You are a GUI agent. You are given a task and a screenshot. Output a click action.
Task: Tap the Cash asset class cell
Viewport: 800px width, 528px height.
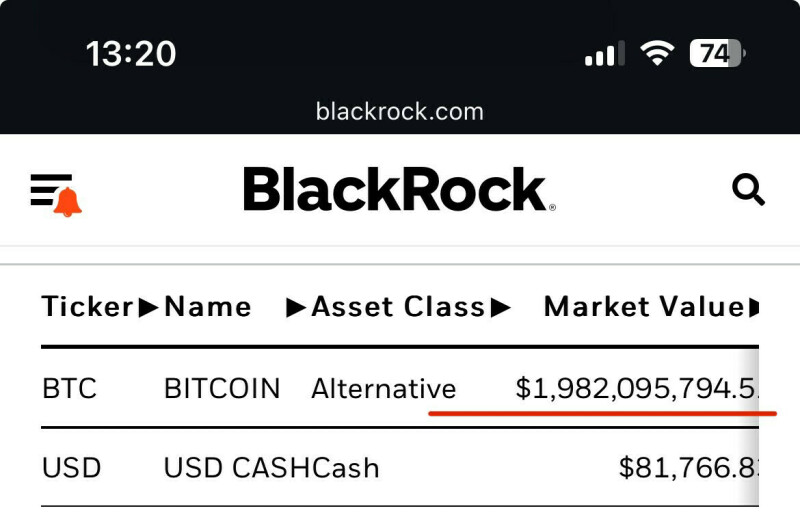[346, 467]
